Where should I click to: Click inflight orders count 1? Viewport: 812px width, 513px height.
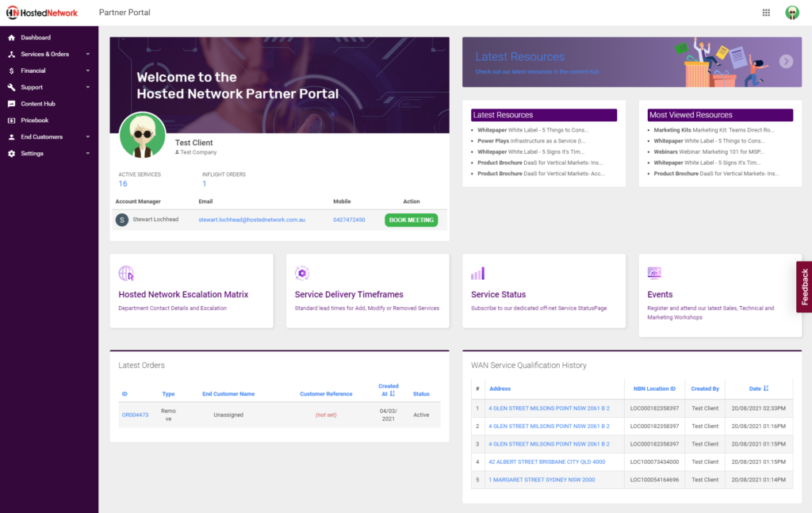(x=204, y=184)
